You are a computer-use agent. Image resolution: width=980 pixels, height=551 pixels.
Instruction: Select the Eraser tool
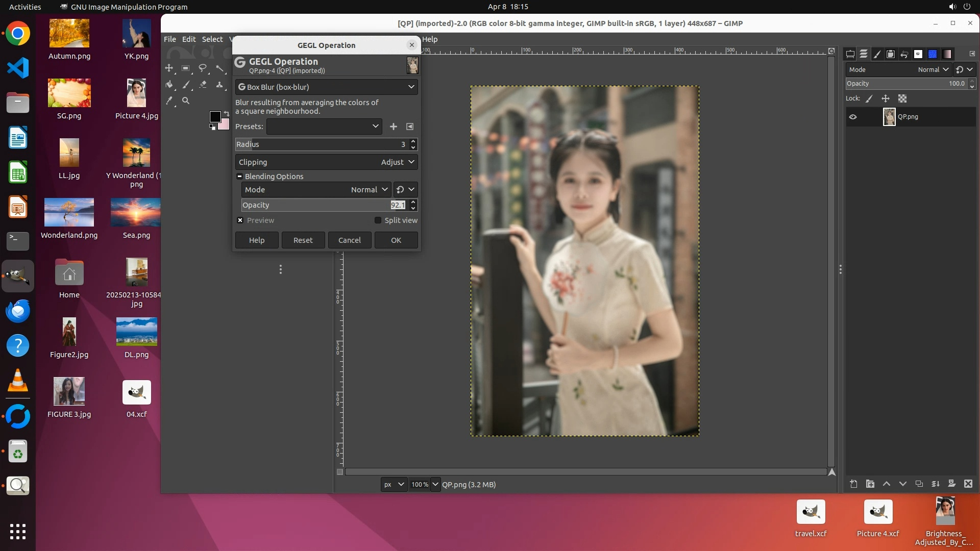pos(203,85)
